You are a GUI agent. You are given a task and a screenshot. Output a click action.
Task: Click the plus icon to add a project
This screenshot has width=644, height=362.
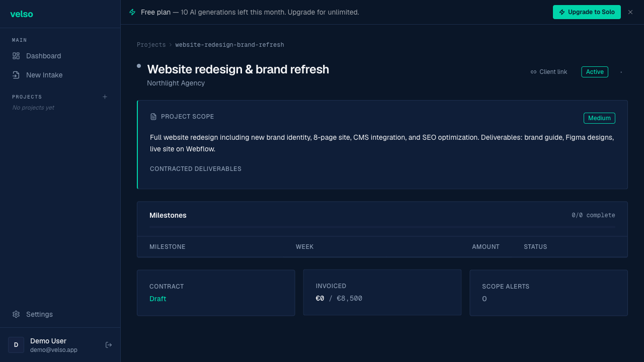105,97
